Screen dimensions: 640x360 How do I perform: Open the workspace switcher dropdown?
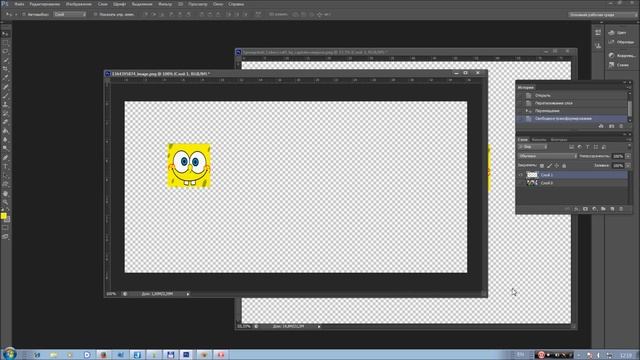(602, 14)
